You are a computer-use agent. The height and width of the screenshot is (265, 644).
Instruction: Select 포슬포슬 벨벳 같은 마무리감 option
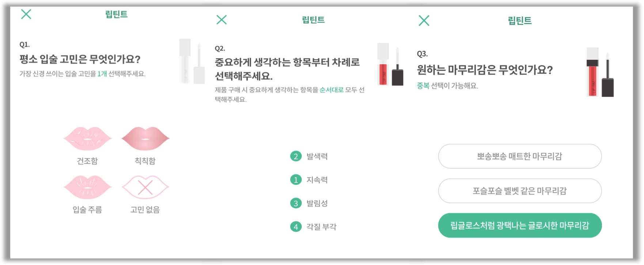point(520,191)
